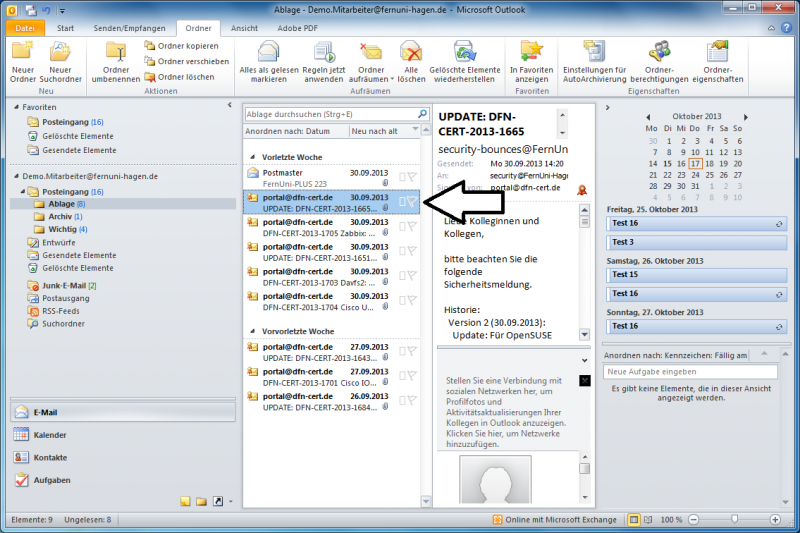Screen dimensions: 800x533
Task: Open the Outlook help icon
Action: [x=786, y=28]
